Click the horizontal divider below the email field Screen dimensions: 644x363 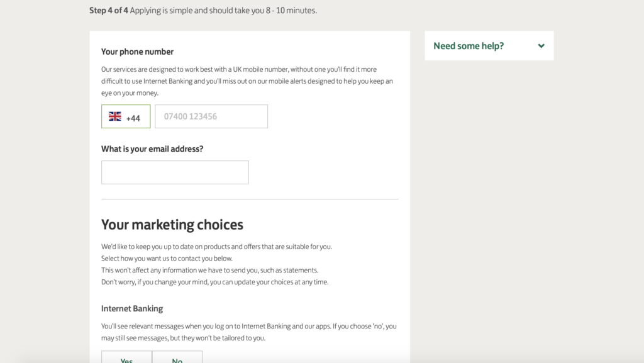point(250,199)
